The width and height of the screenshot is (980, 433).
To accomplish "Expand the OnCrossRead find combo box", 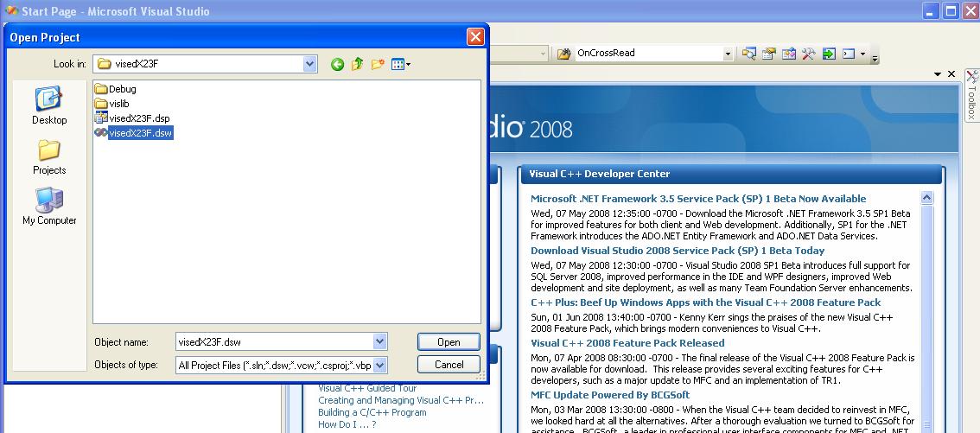I will tap(728, 54).
